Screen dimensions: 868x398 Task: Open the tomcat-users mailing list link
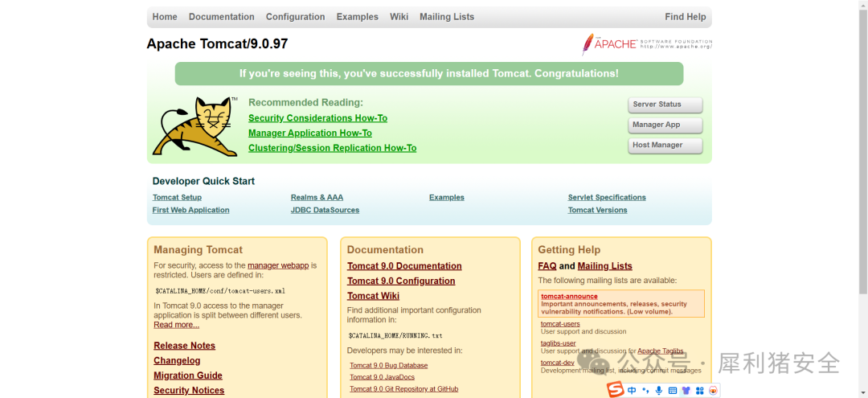560,324
